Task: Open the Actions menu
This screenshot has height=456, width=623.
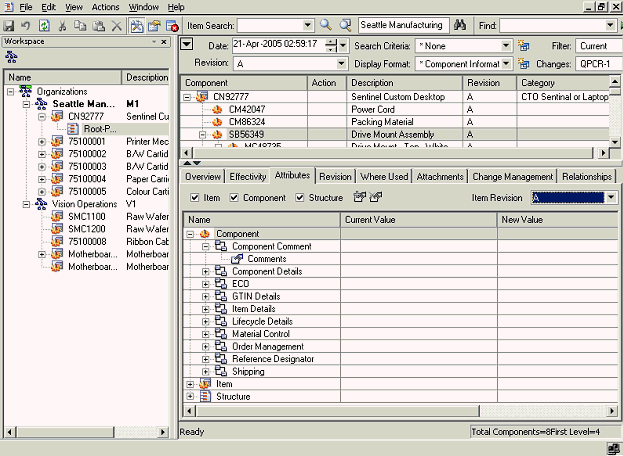Action: click(105, 7)
